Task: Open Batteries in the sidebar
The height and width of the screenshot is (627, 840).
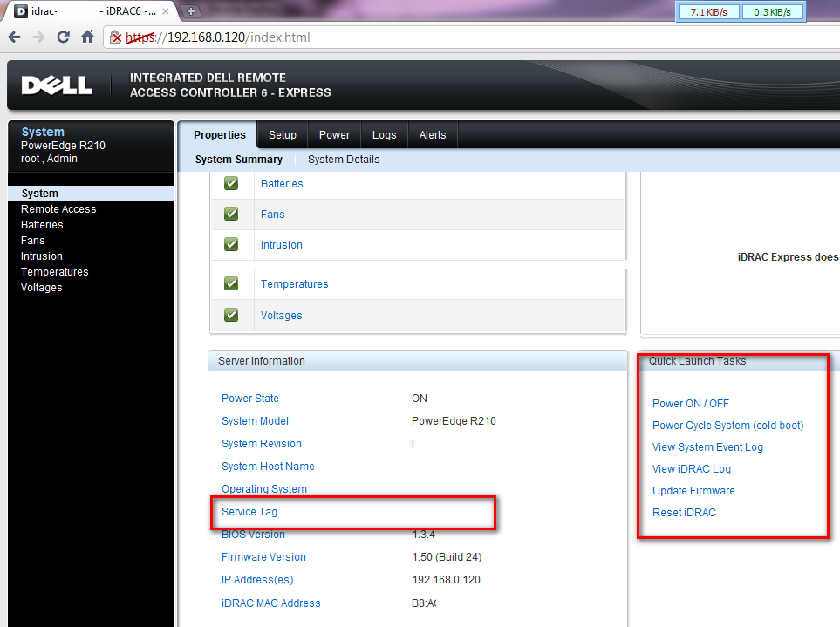Action: point(42,225)
